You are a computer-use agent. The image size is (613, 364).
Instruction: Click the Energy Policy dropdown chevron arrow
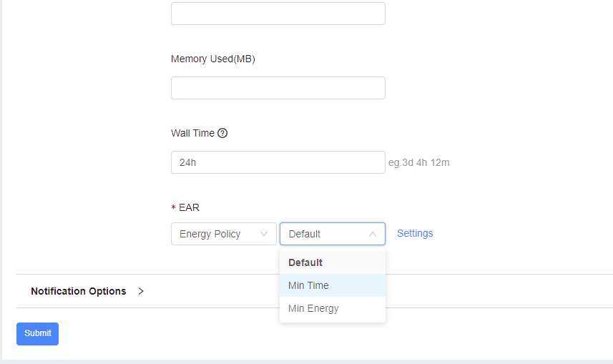(264, 234)
